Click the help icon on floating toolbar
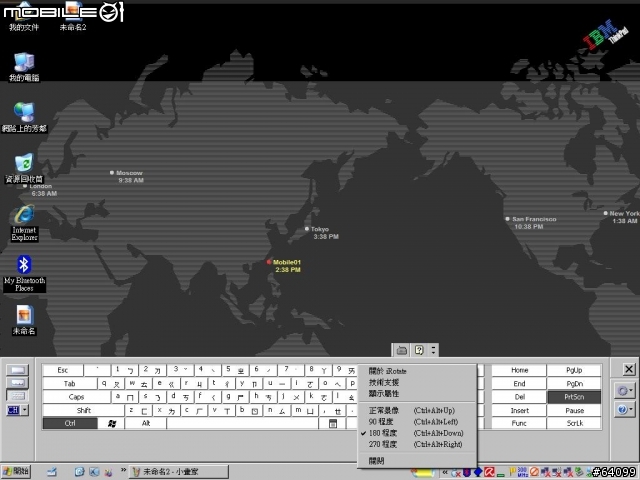 [x=419, y=350]
